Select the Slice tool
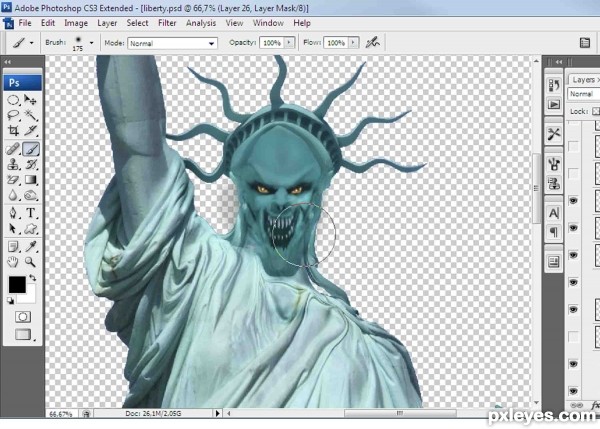Viewport: 600px width, 429px height. 31,130
